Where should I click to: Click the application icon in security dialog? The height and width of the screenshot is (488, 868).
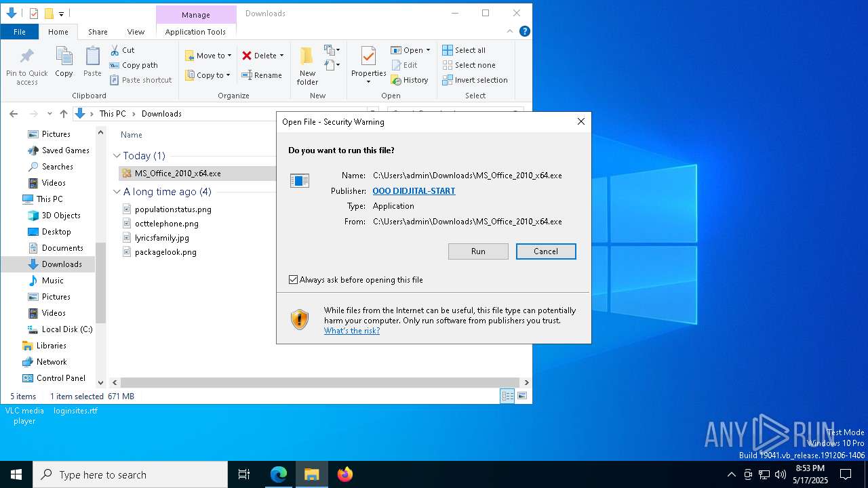(x=299, y=180)
